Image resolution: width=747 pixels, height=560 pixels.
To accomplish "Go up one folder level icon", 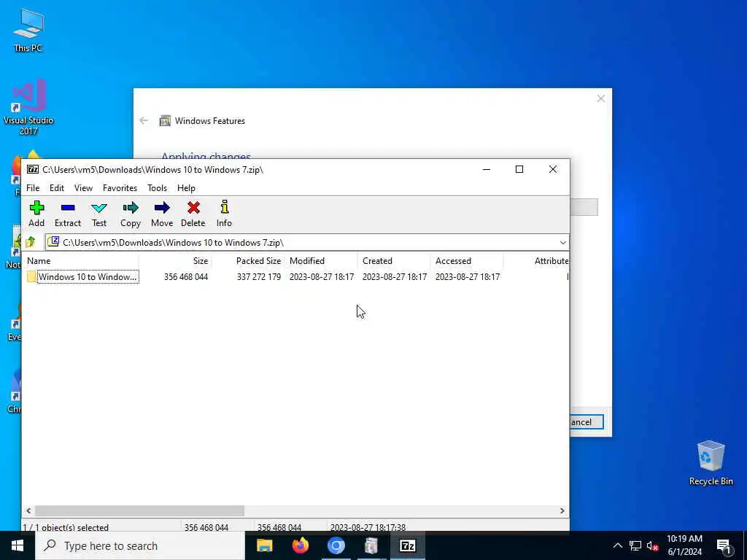I will coord(31,242).
